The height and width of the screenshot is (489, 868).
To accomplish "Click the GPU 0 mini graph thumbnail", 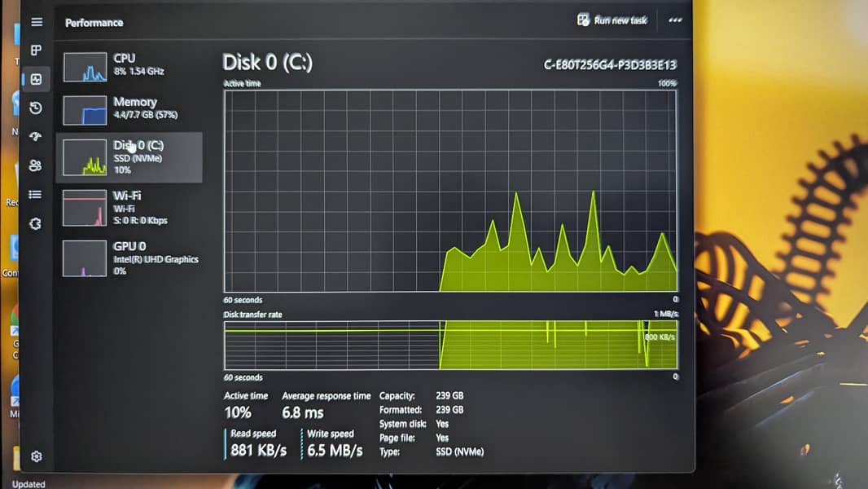I will click(85, 258).
